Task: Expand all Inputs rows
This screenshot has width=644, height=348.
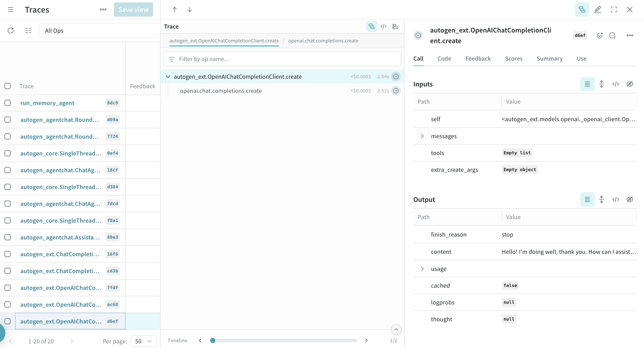Action: click(x=602, y=84)
